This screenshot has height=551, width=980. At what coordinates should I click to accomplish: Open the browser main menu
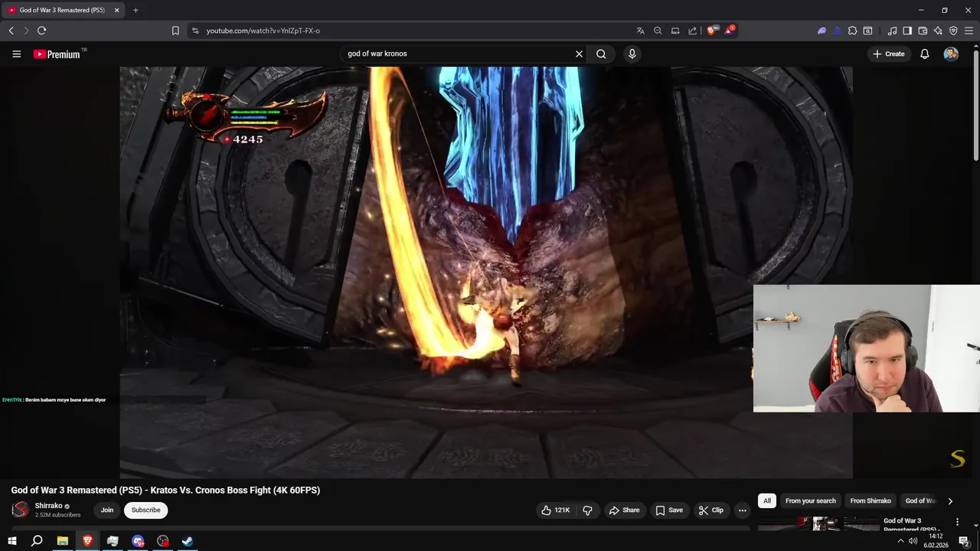(969, 31)
